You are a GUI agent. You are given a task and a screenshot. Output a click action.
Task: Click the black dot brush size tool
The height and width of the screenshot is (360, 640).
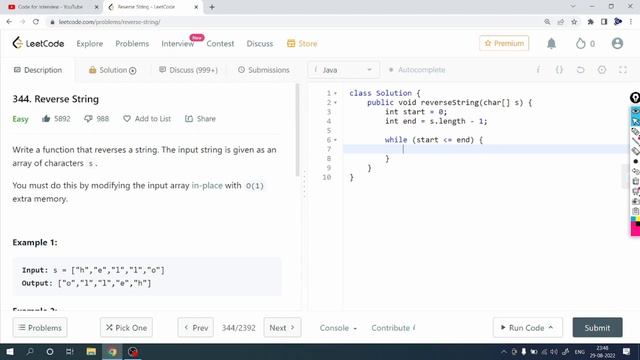coord(636,161)
